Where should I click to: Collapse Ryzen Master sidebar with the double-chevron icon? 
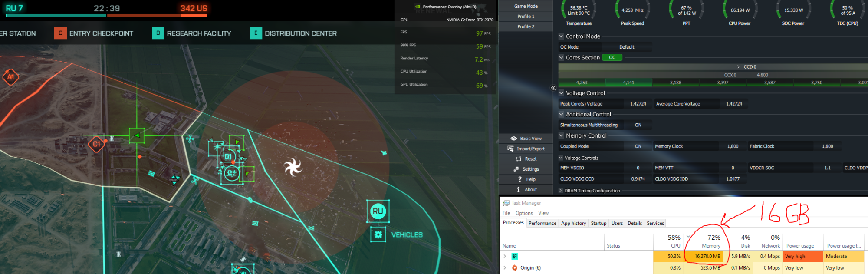click(x=553, y=88)
